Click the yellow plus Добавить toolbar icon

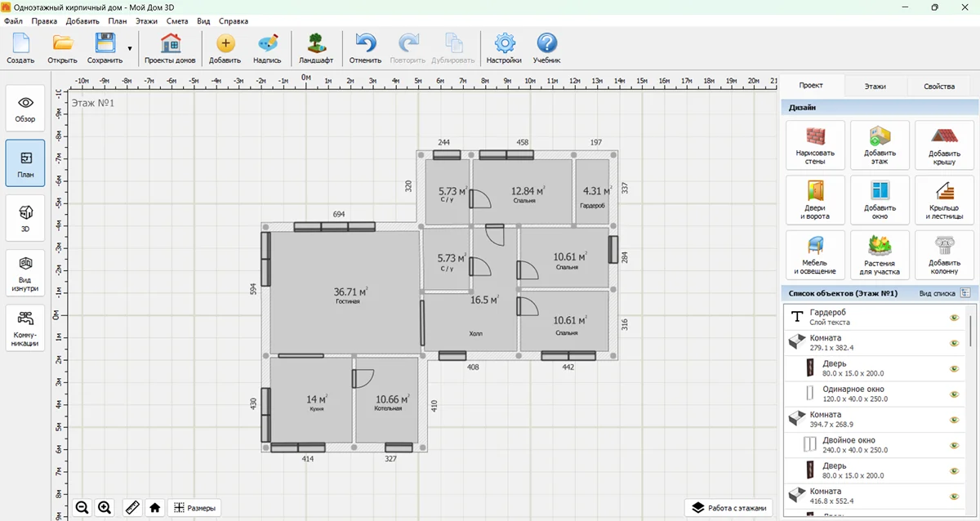coord(225,48)
